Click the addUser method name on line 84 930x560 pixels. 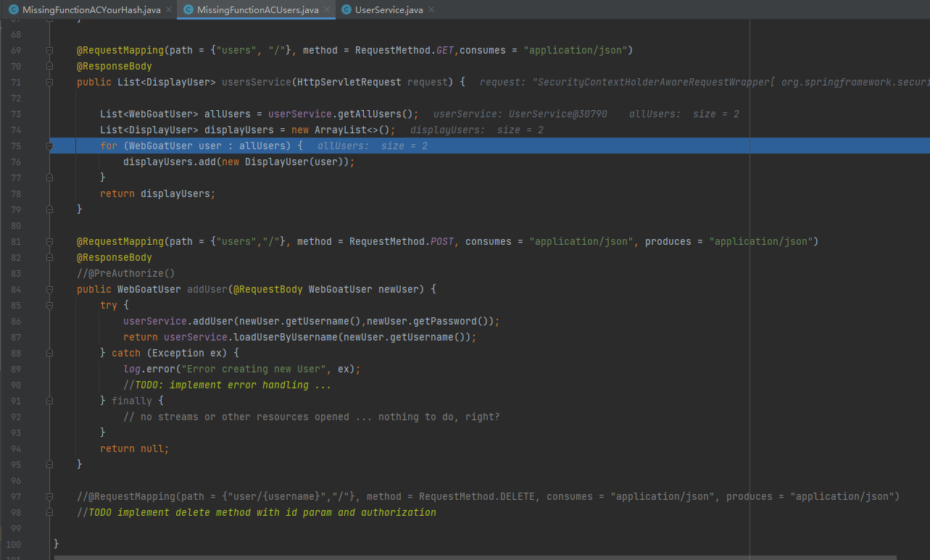tap(207, 290)
